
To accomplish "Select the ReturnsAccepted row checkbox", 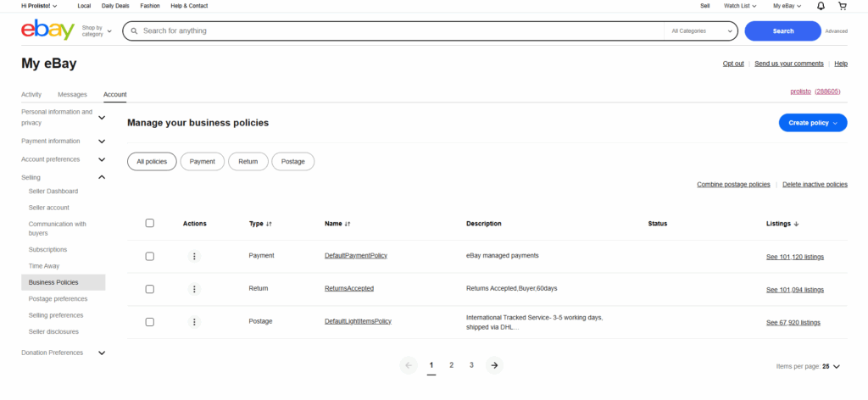I will click(x=149, y=289).
